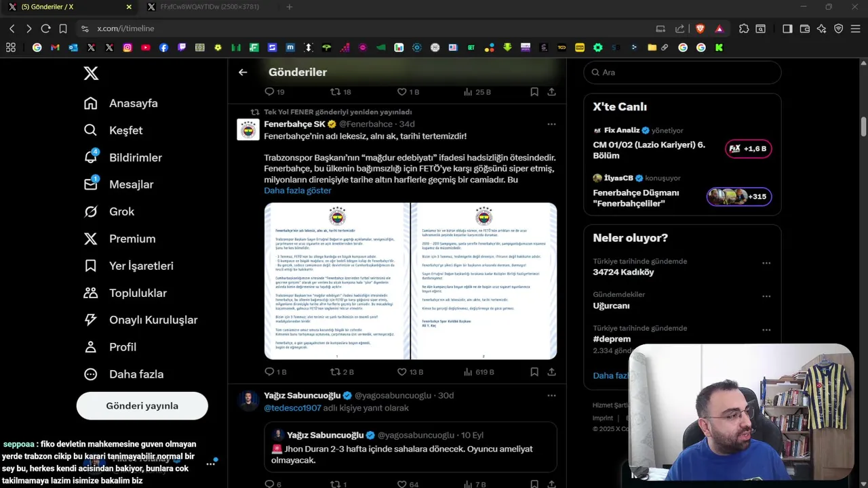
Task: Repost the top post with 18 reposts
Action: click(x=340, y=91)
